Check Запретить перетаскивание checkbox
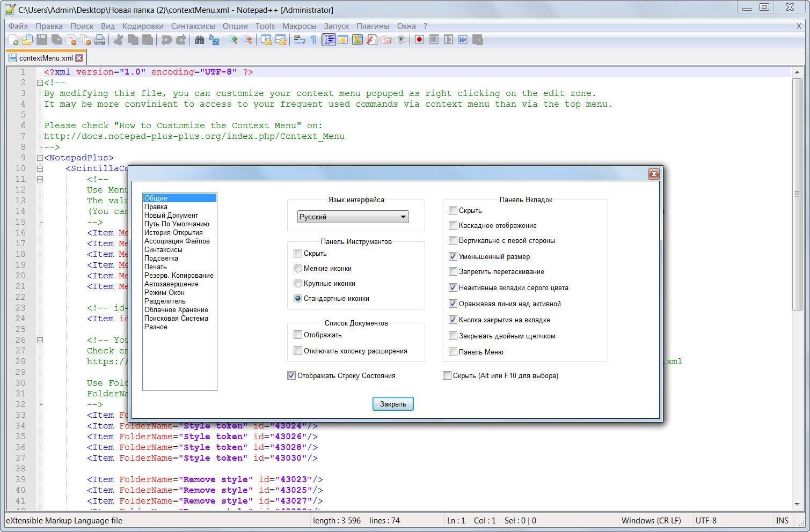 tap(453, 271)
